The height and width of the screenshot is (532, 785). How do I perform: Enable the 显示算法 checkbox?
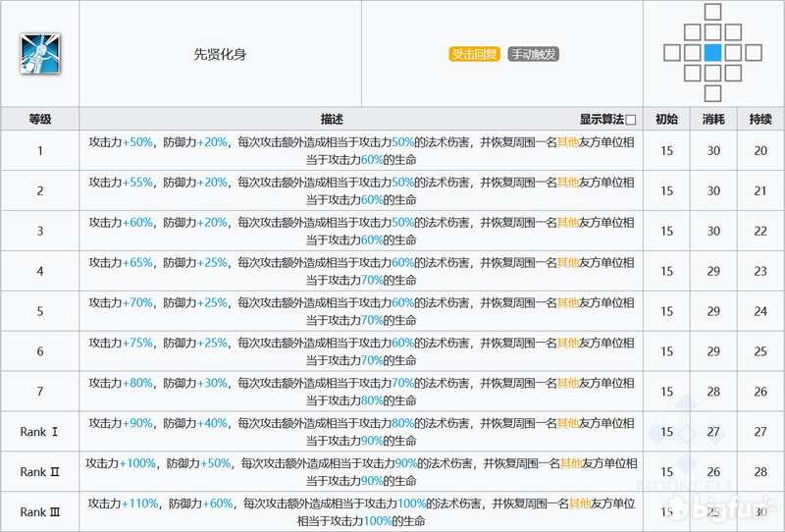tap(631, 120)
